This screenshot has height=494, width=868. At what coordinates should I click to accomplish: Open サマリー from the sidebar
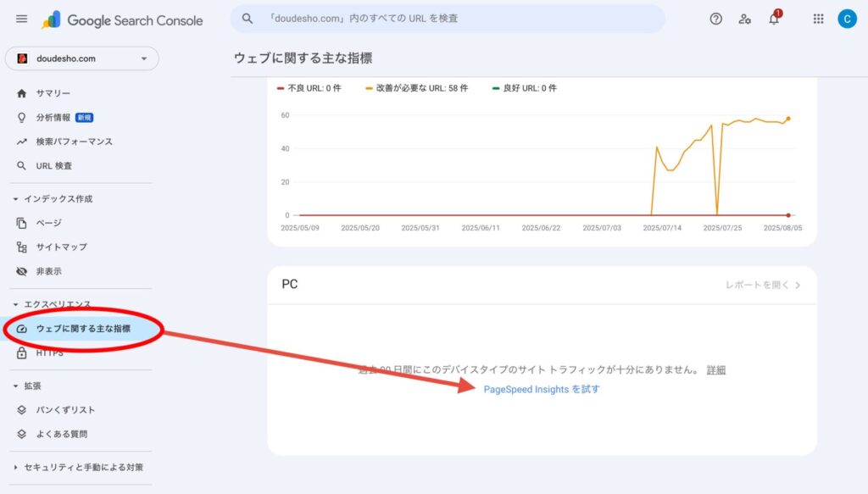(53, 93)
